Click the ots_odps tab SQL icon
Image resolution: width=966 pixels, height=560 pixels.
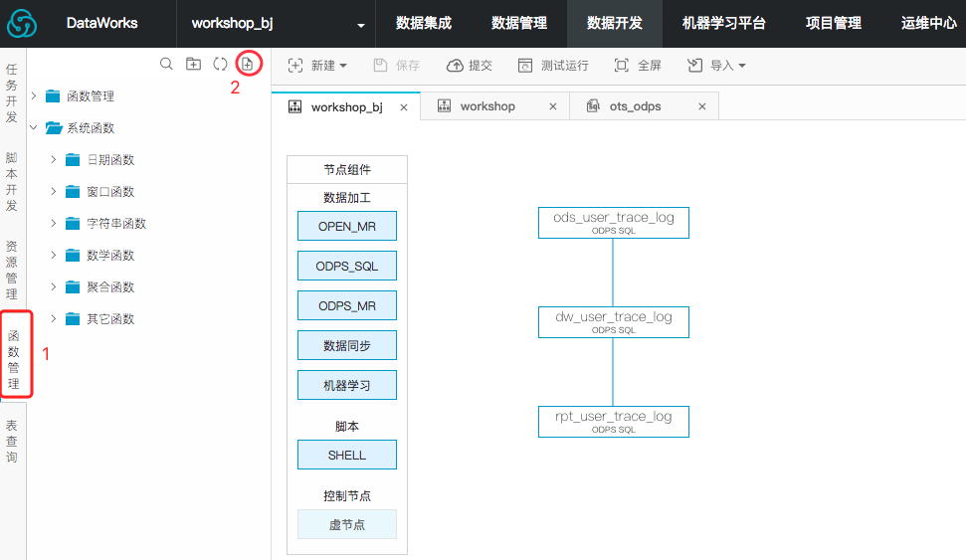[x=593, y=106]
